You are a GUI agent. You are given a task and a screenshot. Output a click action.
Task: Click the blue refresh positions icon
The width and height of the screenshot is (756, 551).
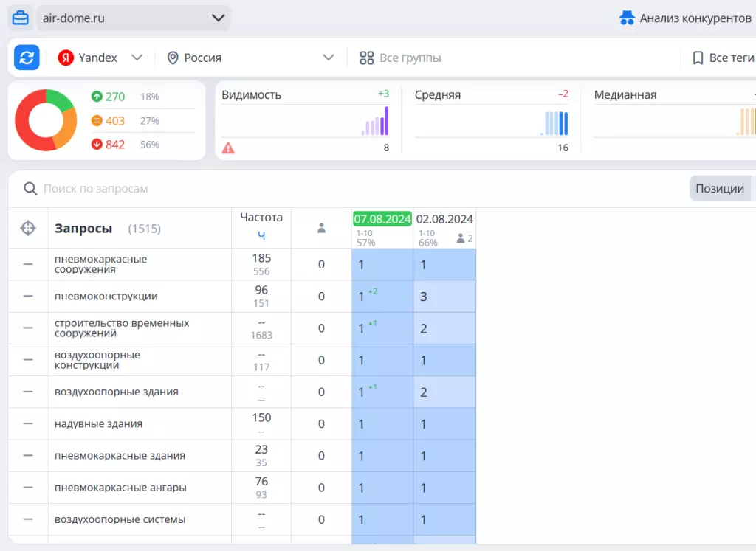27,58
